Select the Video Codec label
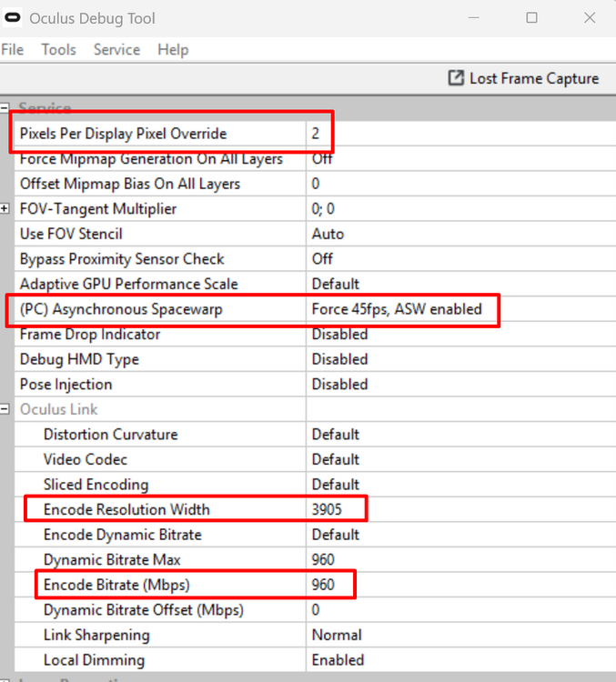The height and width of the screenshot is (682, 616). (86, 460)
